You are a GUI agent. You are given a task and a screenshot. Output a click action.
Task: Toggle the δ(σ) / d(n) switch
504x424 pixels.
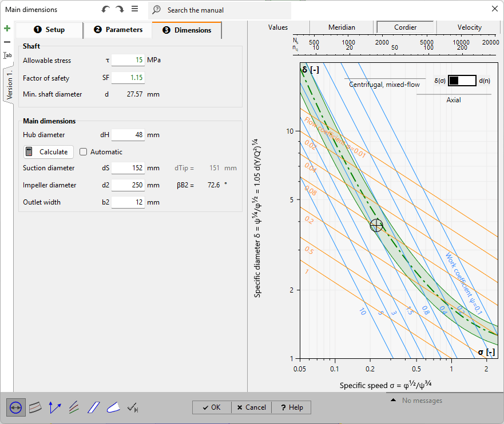[462, 81]
